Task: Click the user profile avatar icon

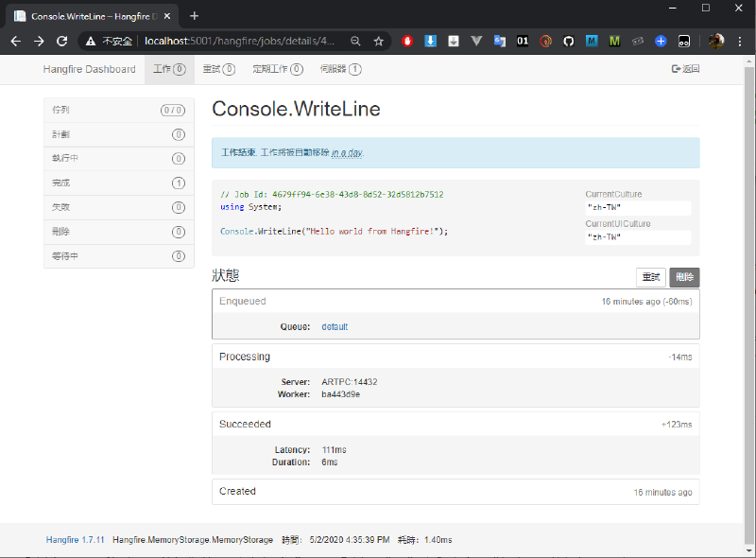Action: click(x=716, y=41)
